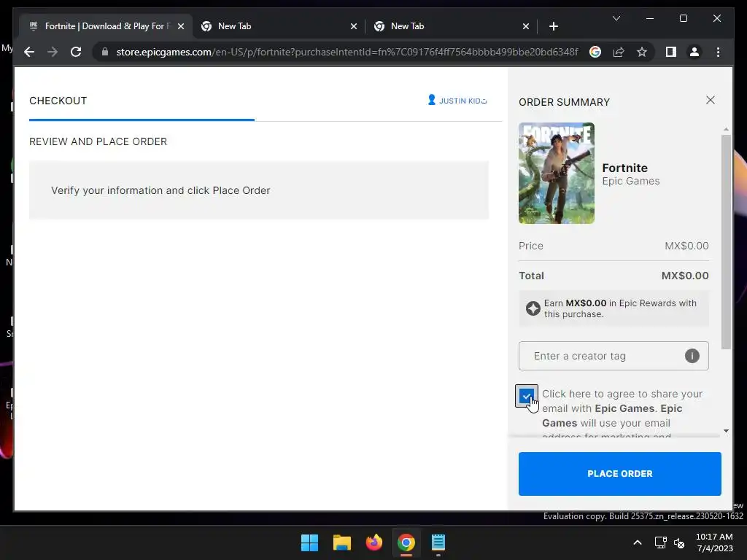This screenshot has height=560, width=747.
Task: Click the Chrome taskbar icon
Action: tap(406, 542)
